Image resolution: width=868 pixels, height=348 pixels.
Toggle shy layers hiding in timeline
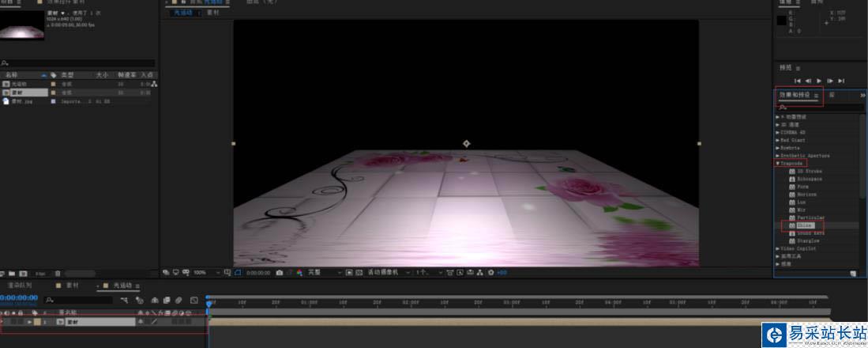155,301
